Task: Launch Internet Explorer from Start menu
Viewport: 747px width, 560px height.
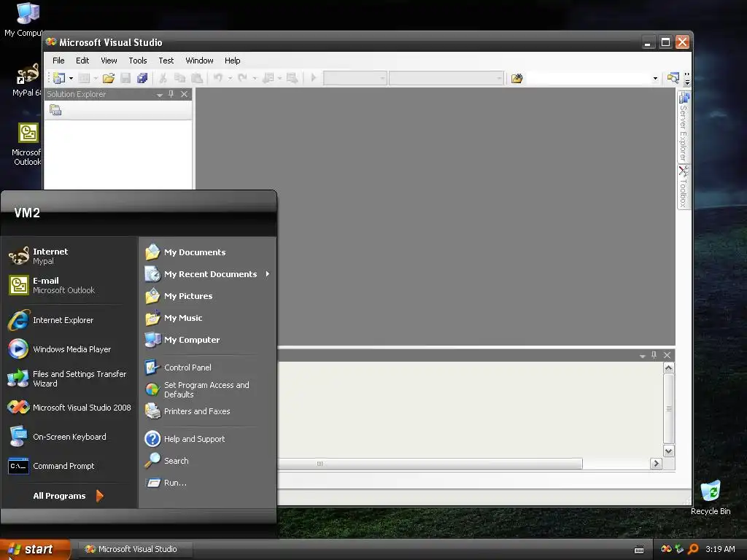Action: 69,321
